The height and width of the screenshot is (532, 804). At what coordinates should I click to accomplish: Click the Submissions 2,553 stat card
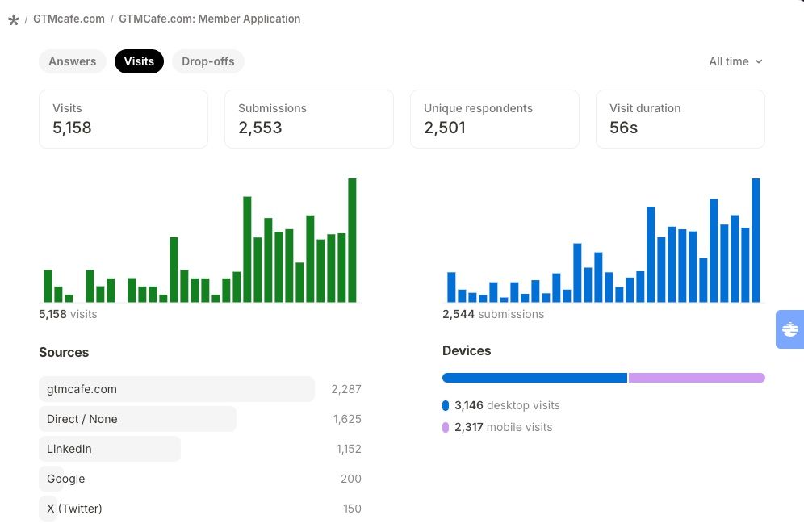coord(309,119)
